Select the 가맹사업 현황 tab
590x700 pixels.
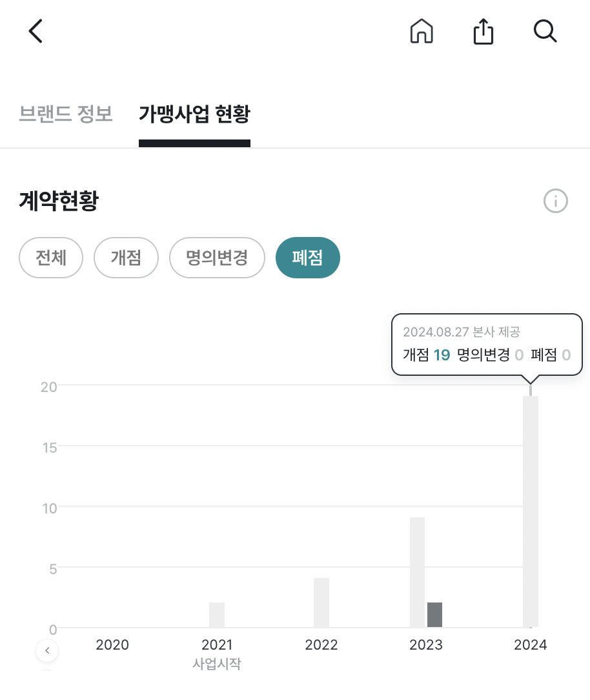pos(194,114)
